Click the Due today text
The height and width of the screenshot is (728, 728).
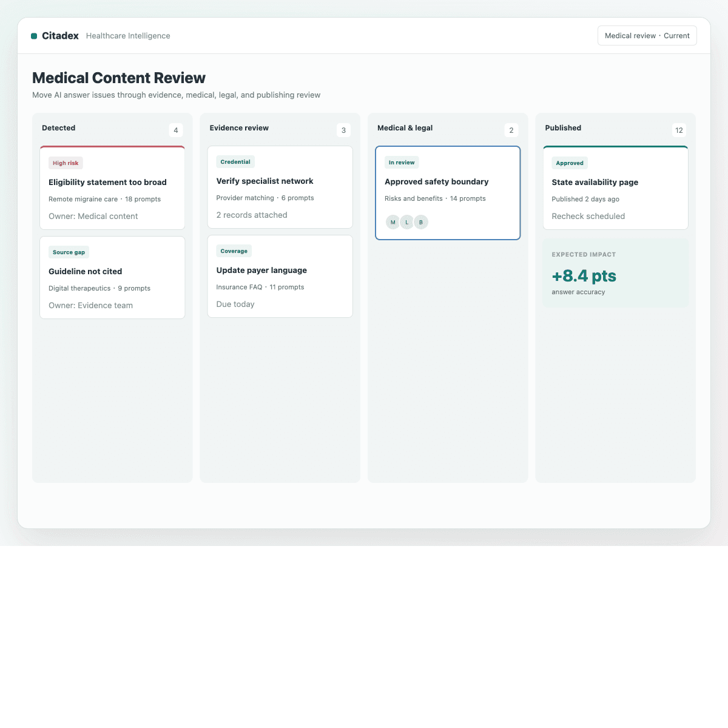point(235,305)
